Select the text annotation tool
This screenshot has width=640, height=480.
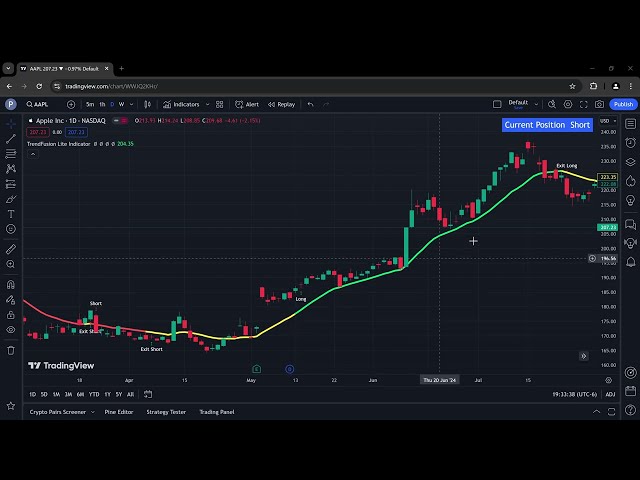pyautogui.click(x=11, y=214)
